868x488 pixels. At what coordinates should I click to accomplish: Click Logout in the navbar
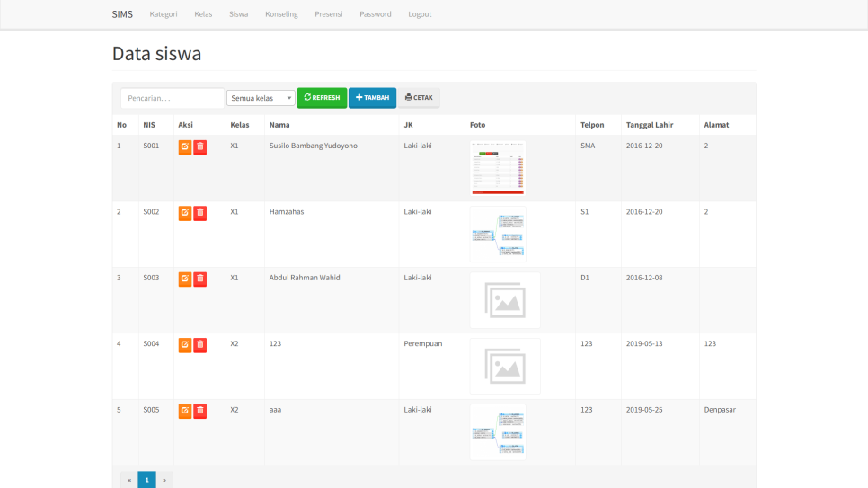[420, 14]
